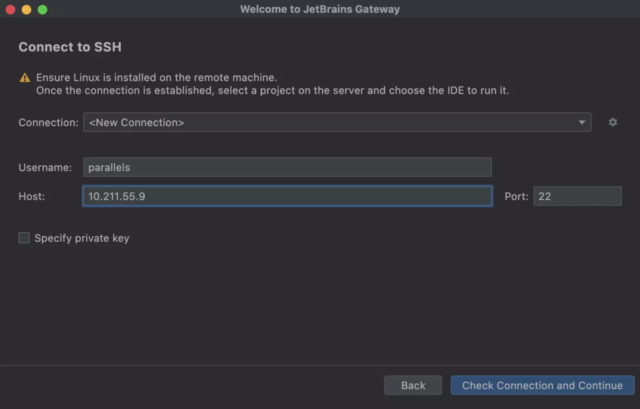The height and width of the screenshot is (409, 640).
Task: Enable Specify private key checkbox
Action: [24, 238]
